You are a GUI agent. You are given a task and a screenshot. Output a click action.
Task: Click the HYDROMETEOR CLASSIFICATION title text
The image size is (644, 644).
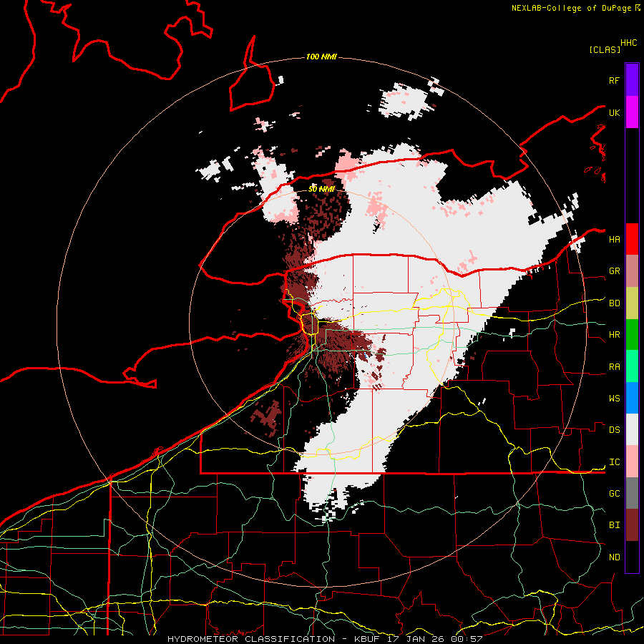[251, 639]
